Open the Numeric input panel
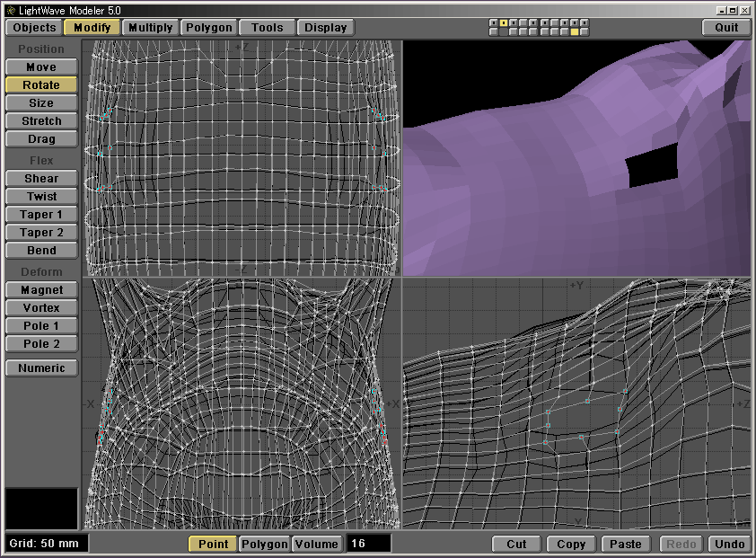 tap(41, 368)
